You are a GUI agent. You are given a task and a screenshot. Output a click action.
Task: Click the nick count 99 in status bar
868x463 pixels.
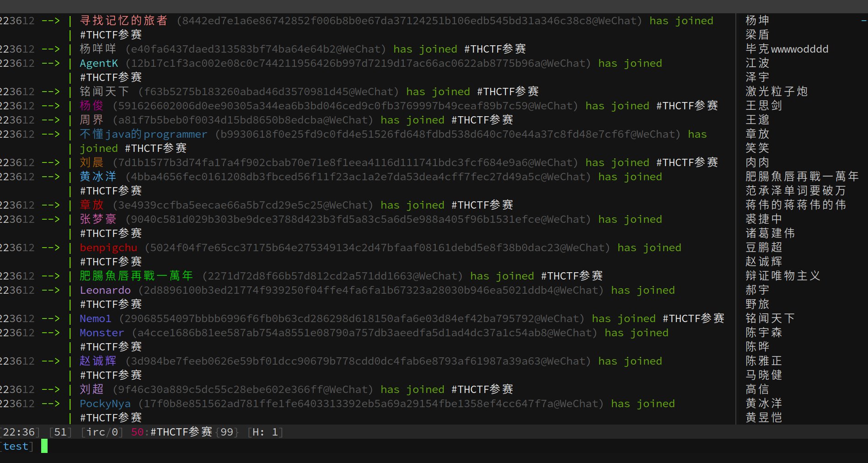pos(227,432)
